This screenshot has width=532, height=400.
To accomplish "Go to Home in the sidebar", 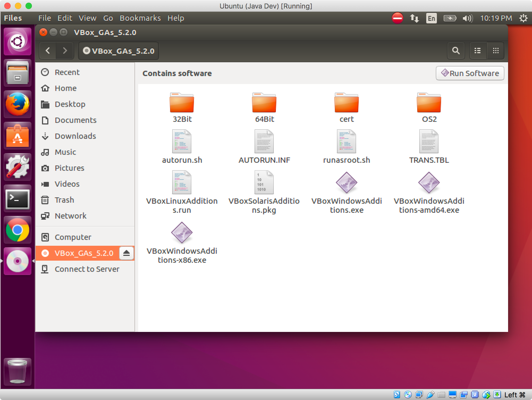I will click(x=85, y=88).
